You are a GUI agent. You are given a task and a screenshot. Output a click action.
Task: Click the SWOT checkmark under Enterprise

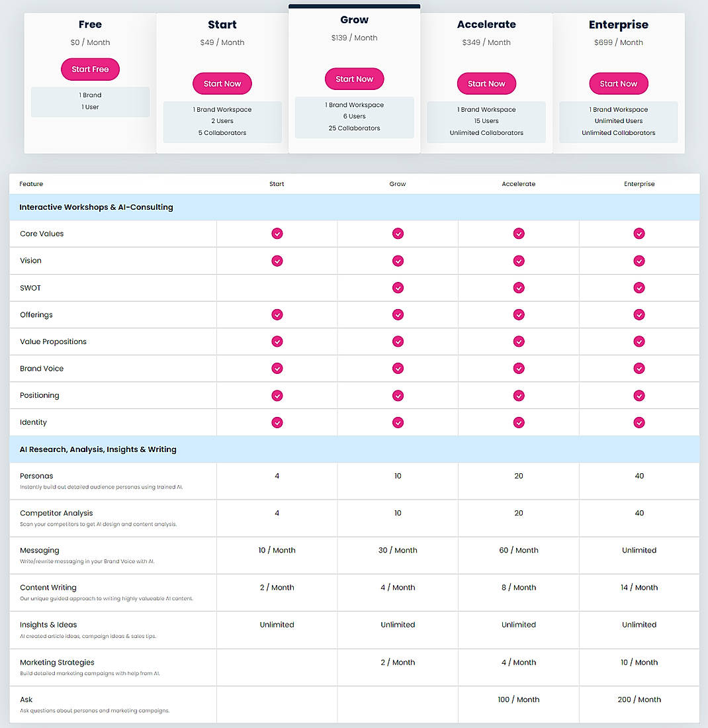pos(639,288)
